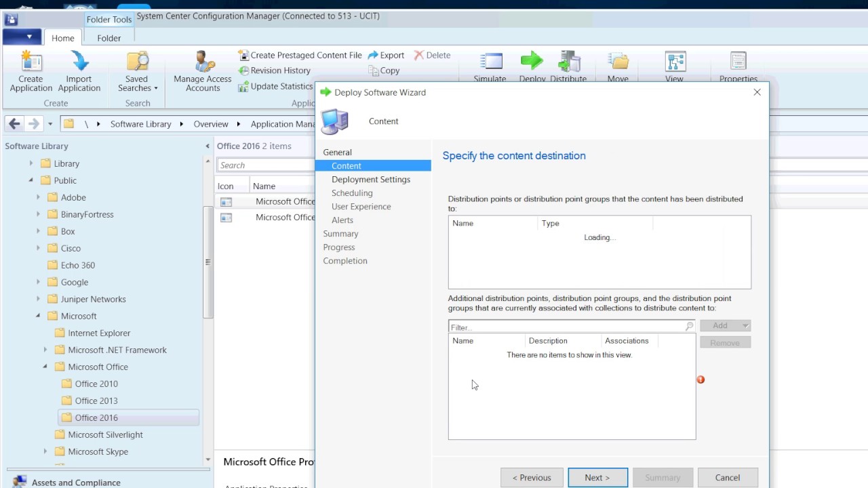Go to Summary wizard page
Screen dimensions: 868x488
point(340,233)
